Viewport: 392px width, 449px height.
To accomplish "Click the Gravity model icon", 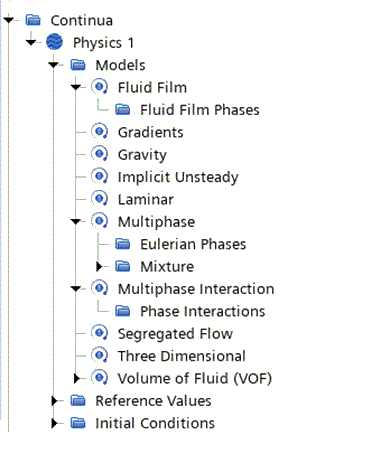I will pyautogui.click(x=99, y=154).
